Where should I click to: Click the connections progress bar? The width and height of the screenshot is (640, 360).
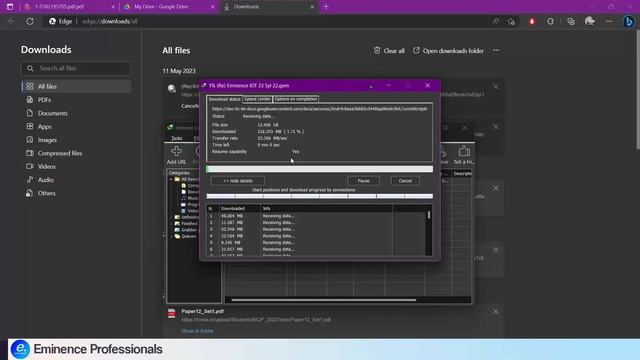coord(320,196)
